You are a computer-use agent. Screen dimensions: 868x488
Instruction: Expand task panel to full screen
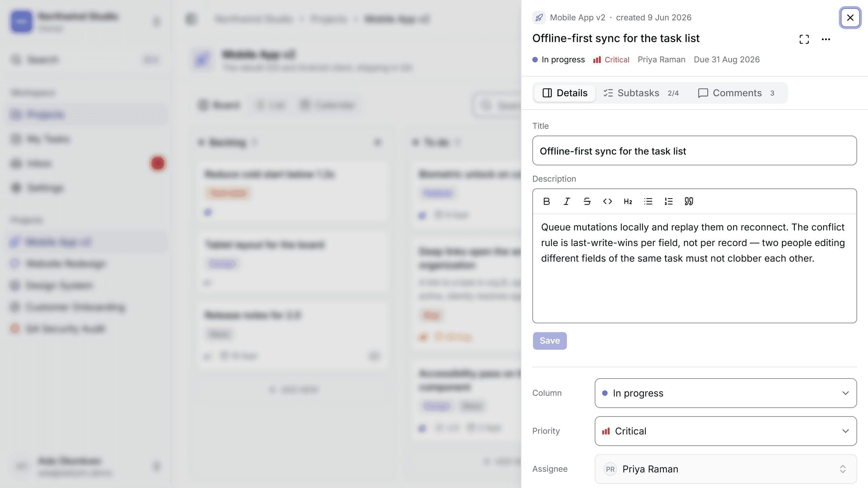[x=804, y=39]
